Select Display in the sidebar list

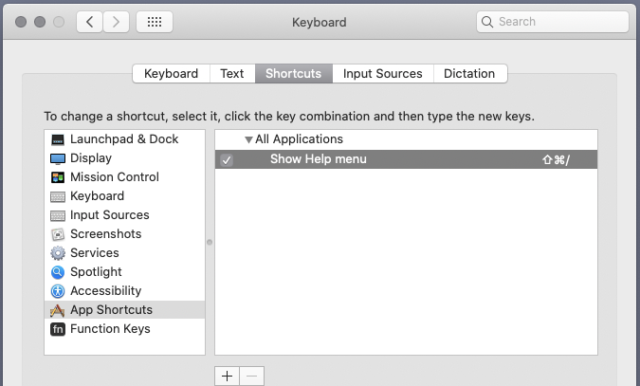point(124,158)
